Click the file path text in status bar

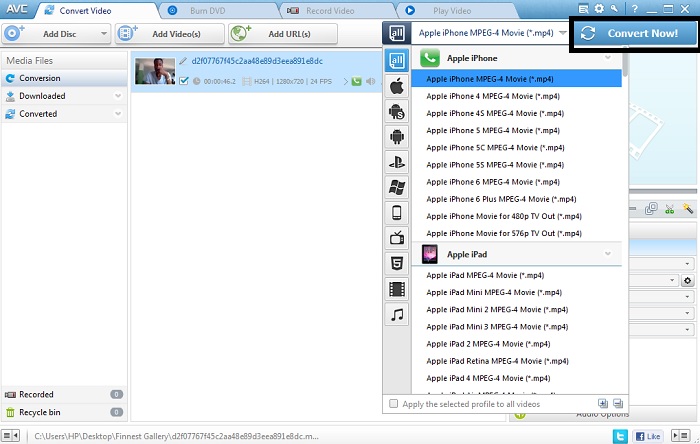176,436
